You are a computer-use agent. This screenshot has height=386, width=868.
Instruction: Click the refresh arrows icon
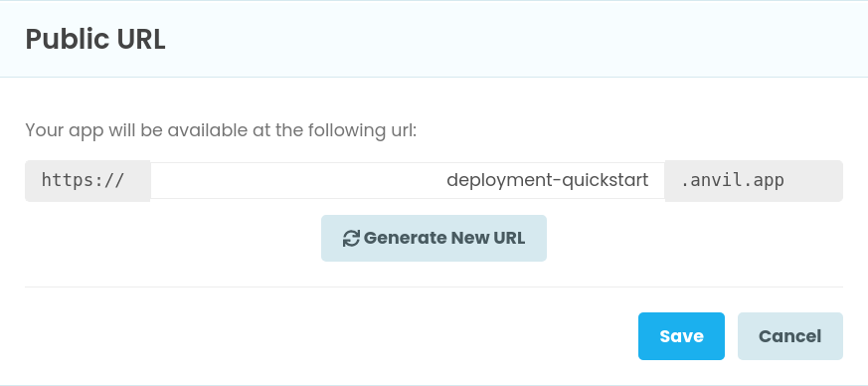(x=351, y=239)
